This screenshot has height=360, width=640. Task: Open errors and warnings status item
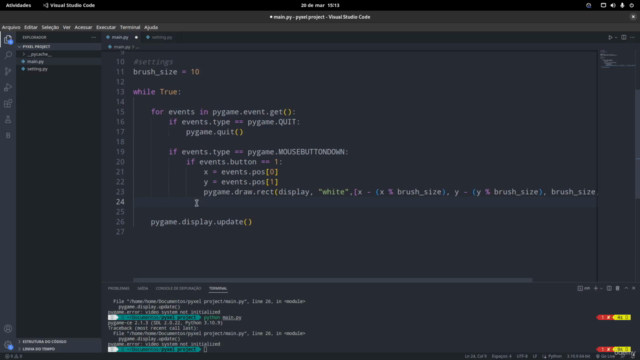click(x=13, y=356)
